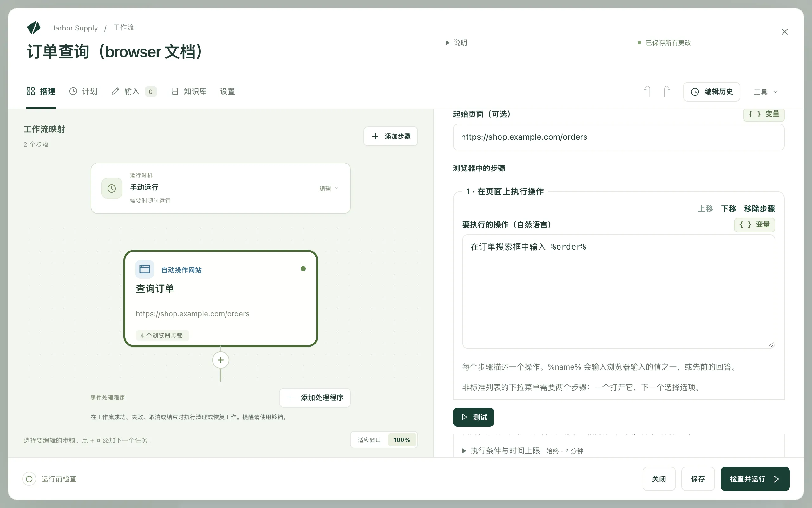Click the Harbor Supply breadcrumb
The width and height of the screenshot is (812, 508).
(74, 28)
